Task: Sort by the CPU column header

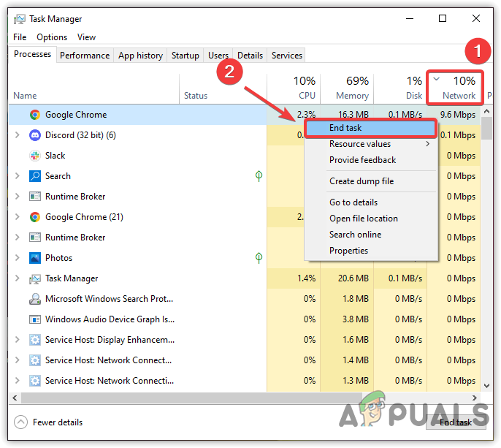Action: click(294, 88)
